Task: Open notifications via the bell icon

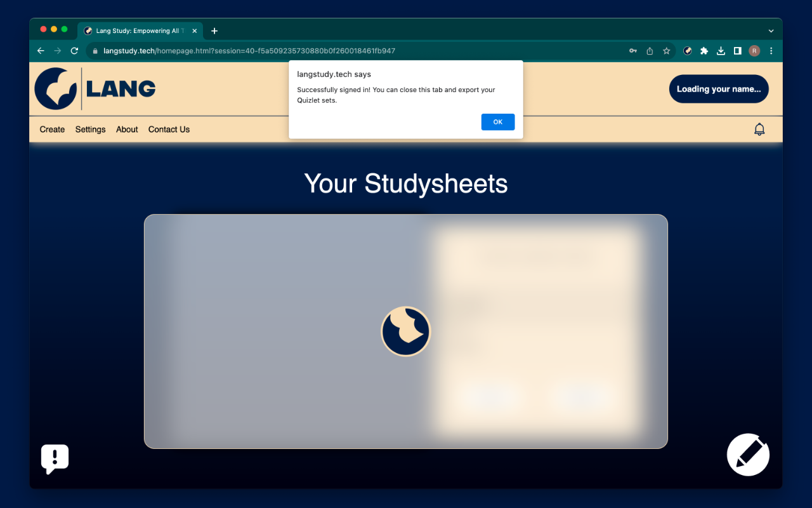Action: (759, 129)
